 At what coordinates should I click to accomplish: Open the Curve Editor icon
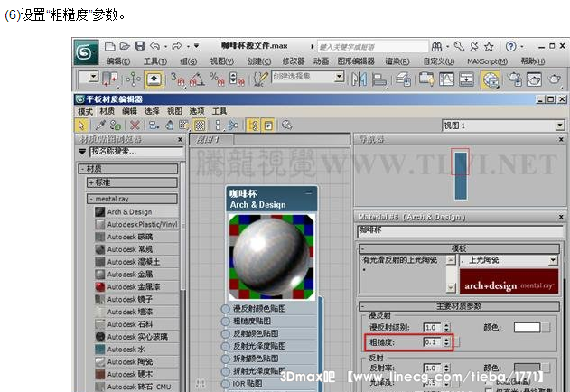click(x=447, y=79)
